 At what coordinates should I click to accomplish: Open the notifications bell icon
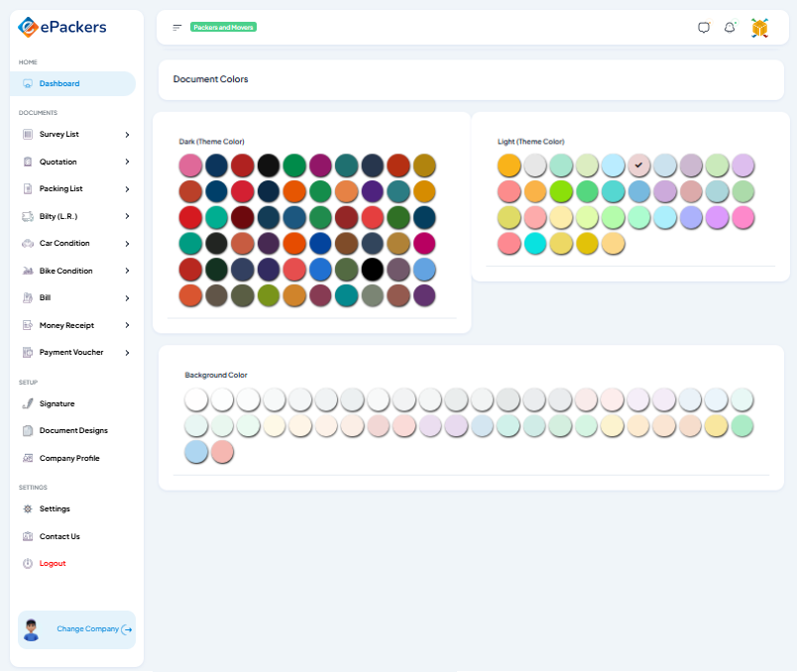pos(730,28)
